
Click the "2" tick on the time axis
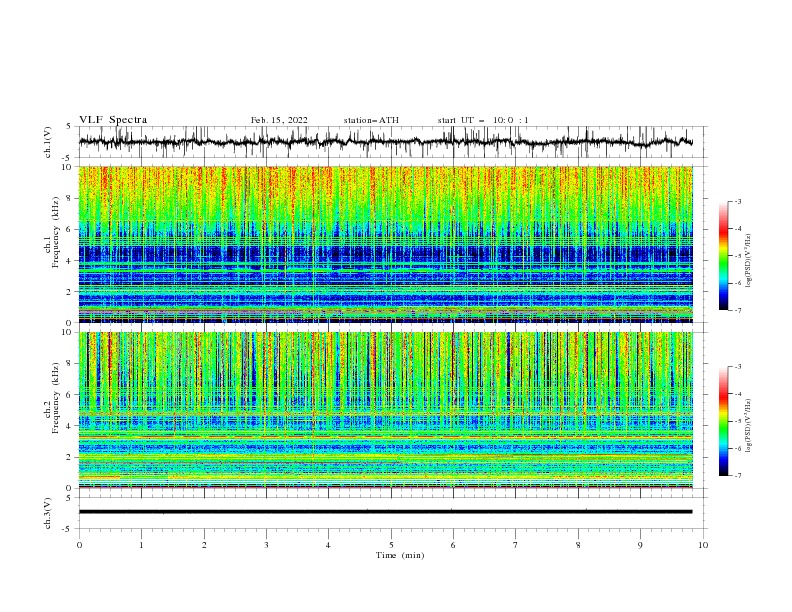coord(204,545)
